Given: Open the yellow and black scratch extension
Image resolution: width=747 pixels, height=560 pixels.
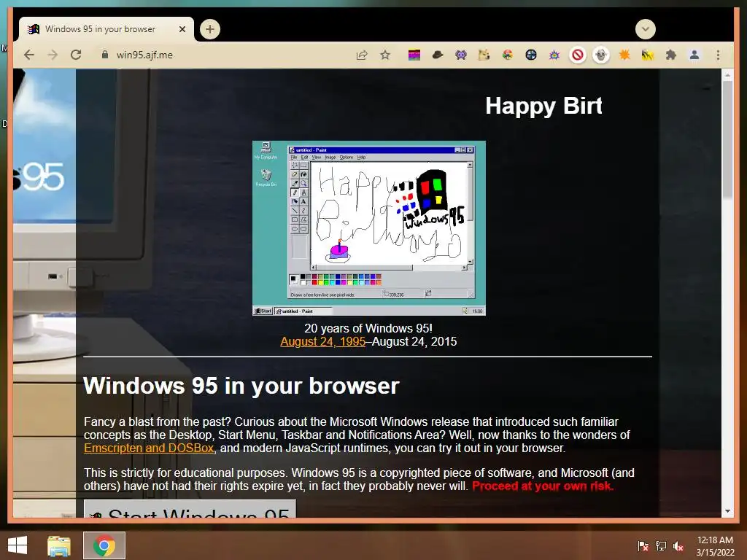Looking at the screenshot, I should pos(648,55).
